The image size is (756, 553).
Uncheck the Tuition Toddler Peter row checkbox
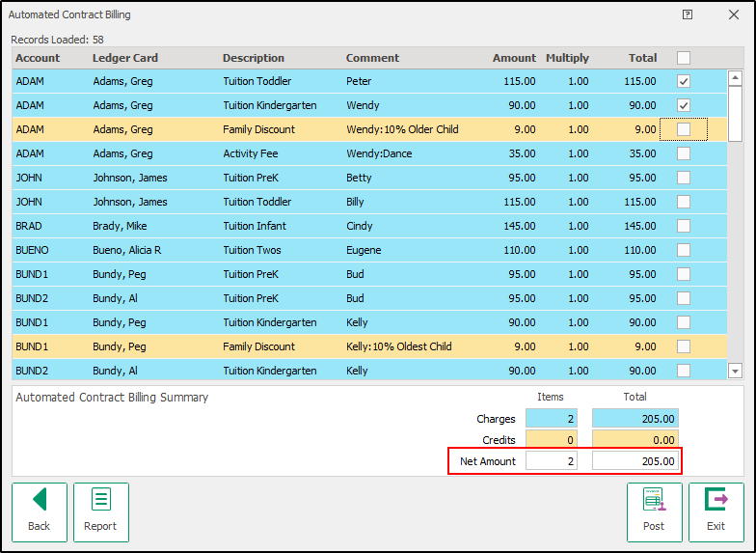tap(683, 81)
